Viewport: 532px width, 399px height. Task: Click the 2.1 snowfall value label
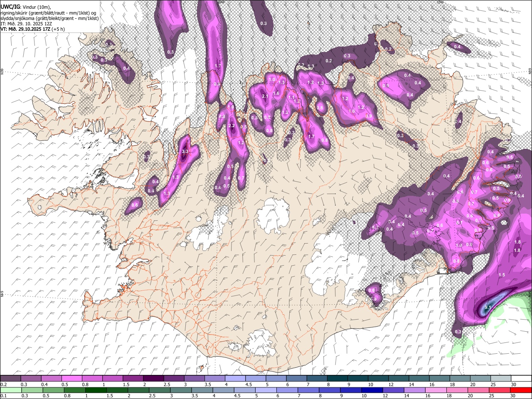[265, 96]
